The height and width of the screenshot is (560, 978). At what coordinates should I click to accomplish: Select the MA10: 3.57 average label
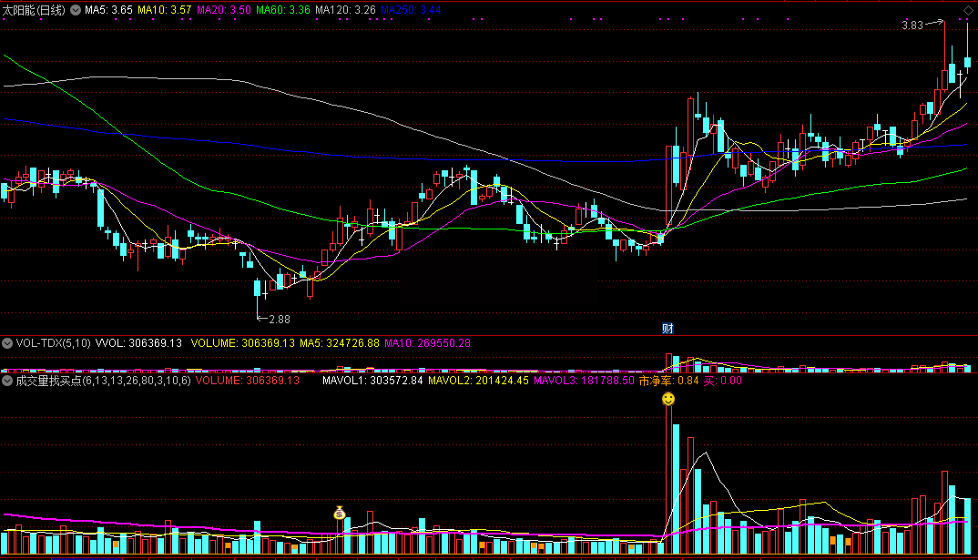pos(165,10)
